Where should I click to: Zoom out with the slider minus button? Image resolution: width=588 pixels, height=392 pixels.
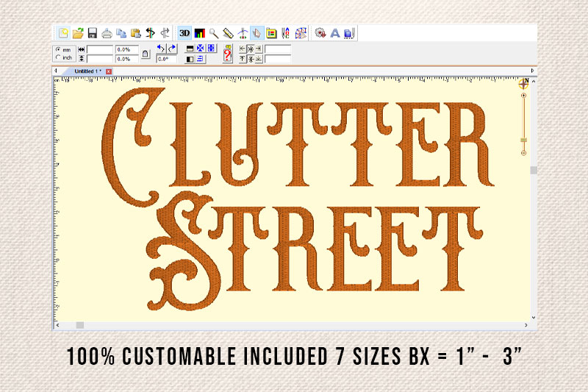coord(524,153)
